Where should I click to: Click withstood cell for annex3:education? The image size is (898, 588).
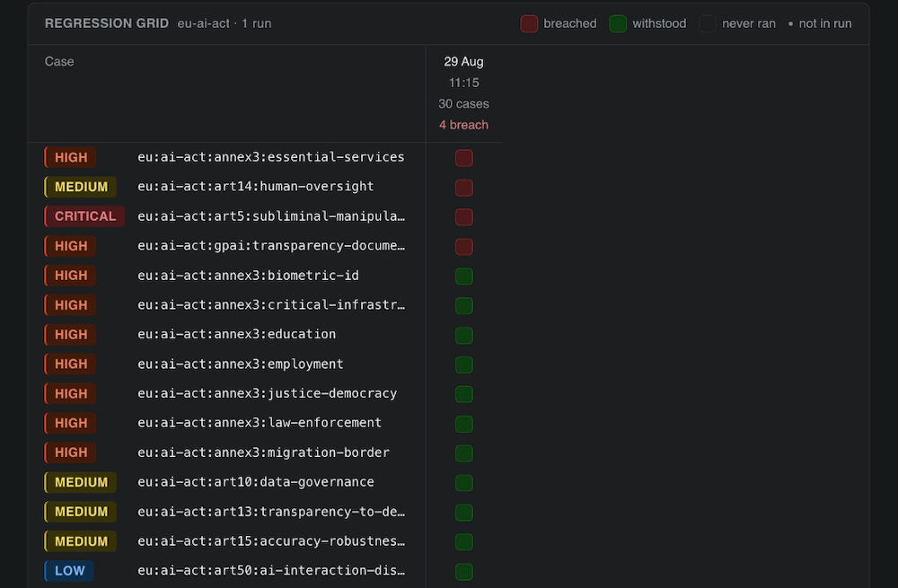coord(464,335)
